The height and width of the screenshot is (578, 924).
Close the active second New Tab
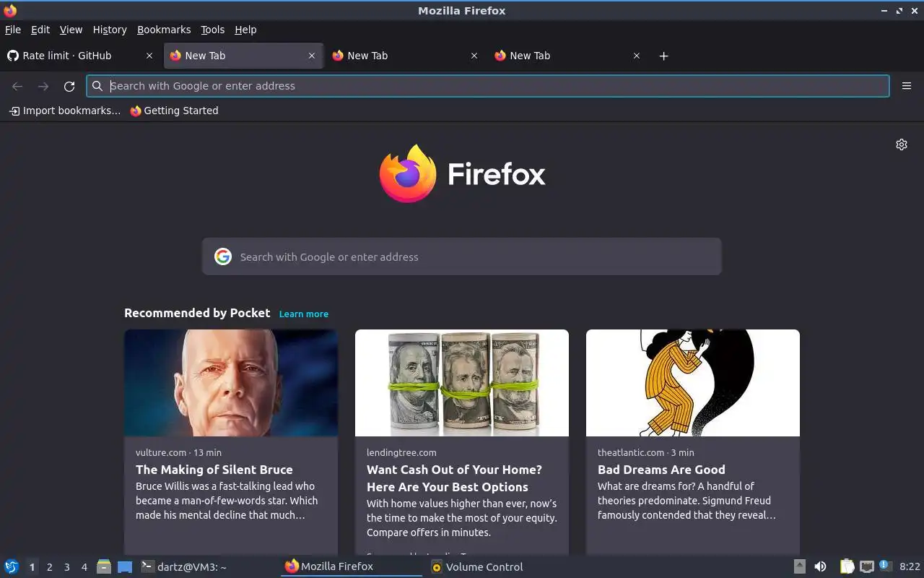(312, 56)
